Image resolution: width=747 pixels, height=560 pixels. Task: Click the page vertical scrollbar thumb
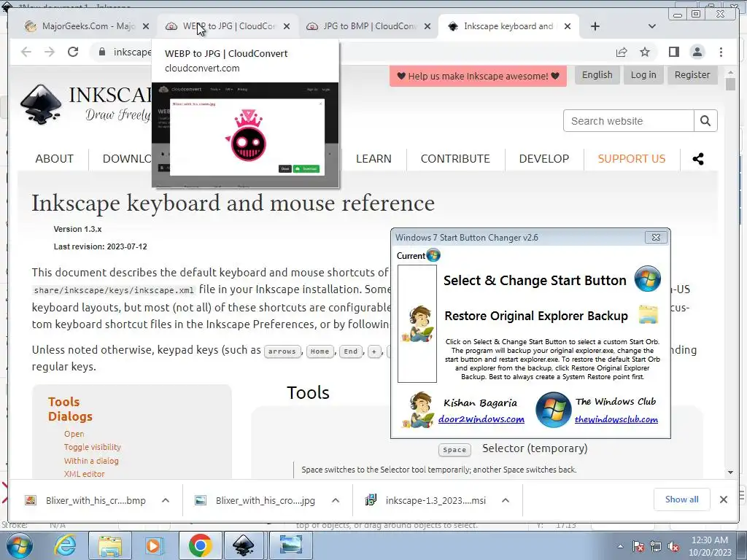(730, 84)
